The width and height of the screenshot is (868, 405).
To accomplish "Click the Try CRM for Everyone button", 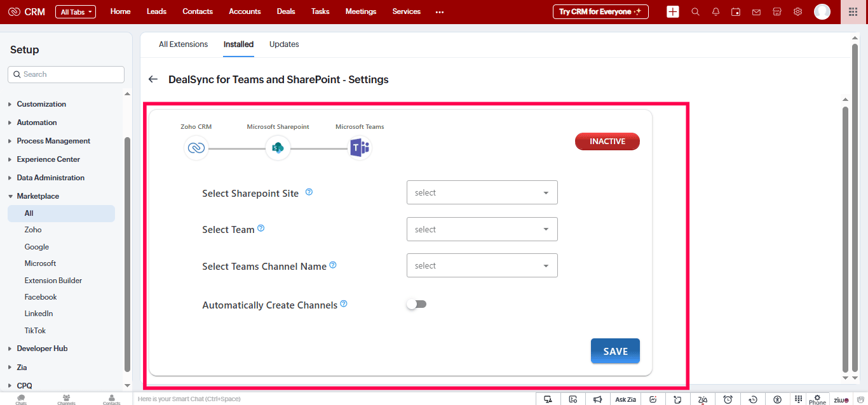I will [600, 11].
